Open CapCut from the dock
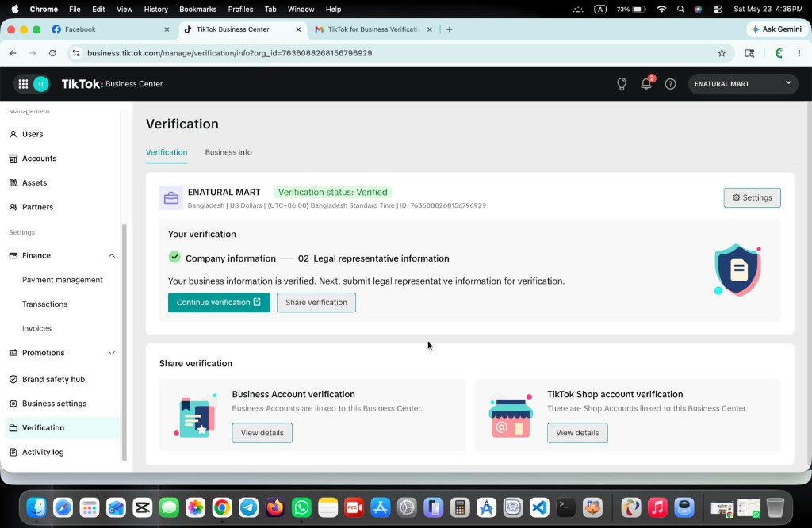 point(143,508)
